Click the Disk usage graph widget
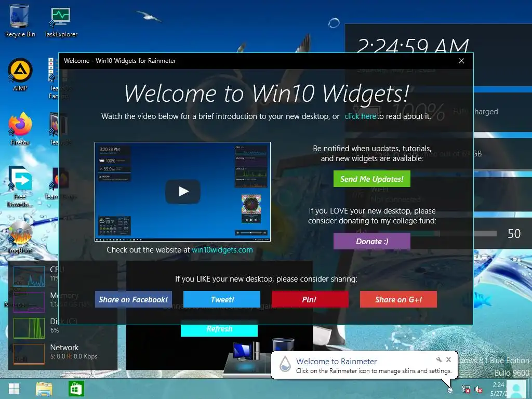This screenshot has width=532, height=399. [x=29, y=328]
